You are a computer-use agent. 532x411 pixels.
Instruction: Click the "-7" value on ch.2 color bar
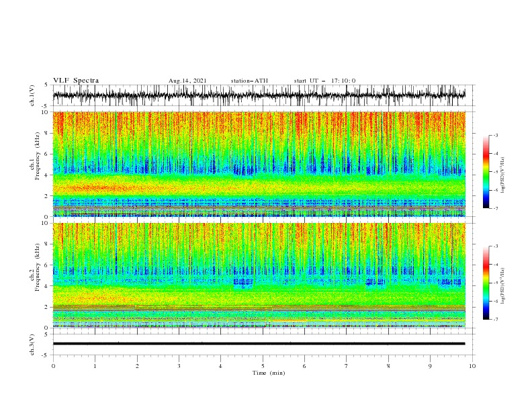coord(495,320)
